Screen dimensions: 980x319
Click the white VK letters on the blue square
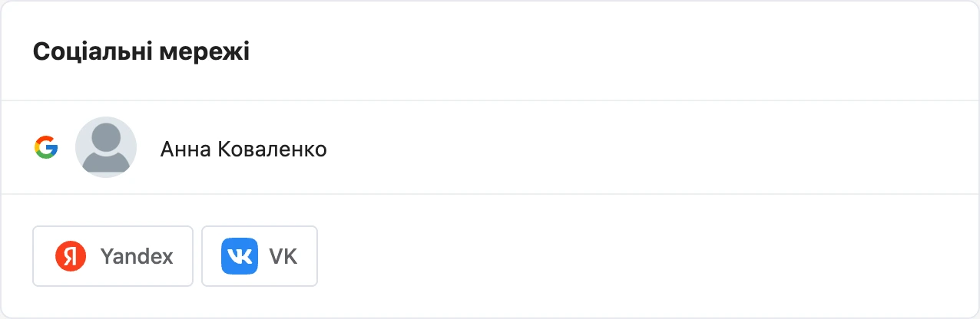pos(237,256)
